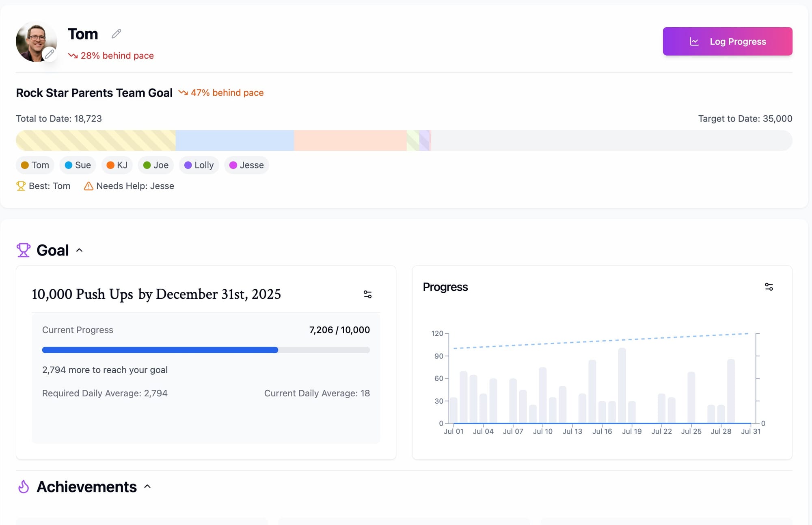This screenshot has height=525, width=812.
Task: Collapse the Goal section chevron
Action: pos(80,251)
